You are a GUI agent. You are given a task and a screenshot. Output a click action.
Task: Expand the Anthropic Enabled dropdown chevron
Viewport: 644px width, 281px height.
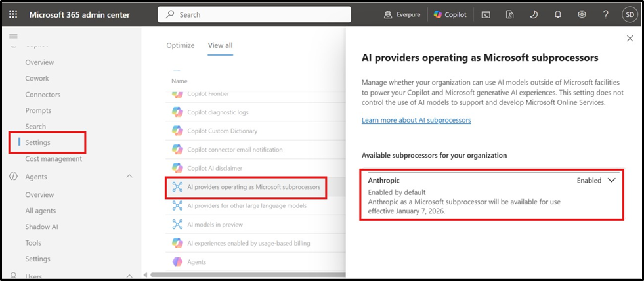click(612, 181)
